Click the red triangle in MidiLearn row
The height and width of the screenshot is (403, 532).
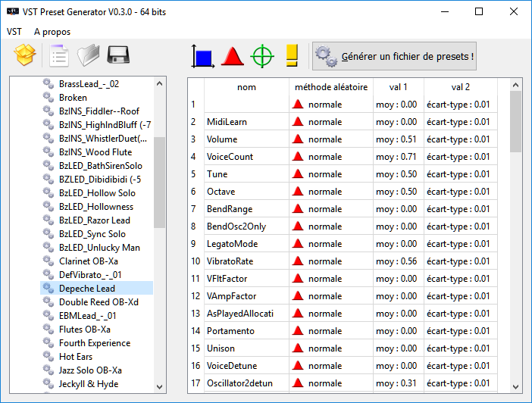(x=298, y=121)
